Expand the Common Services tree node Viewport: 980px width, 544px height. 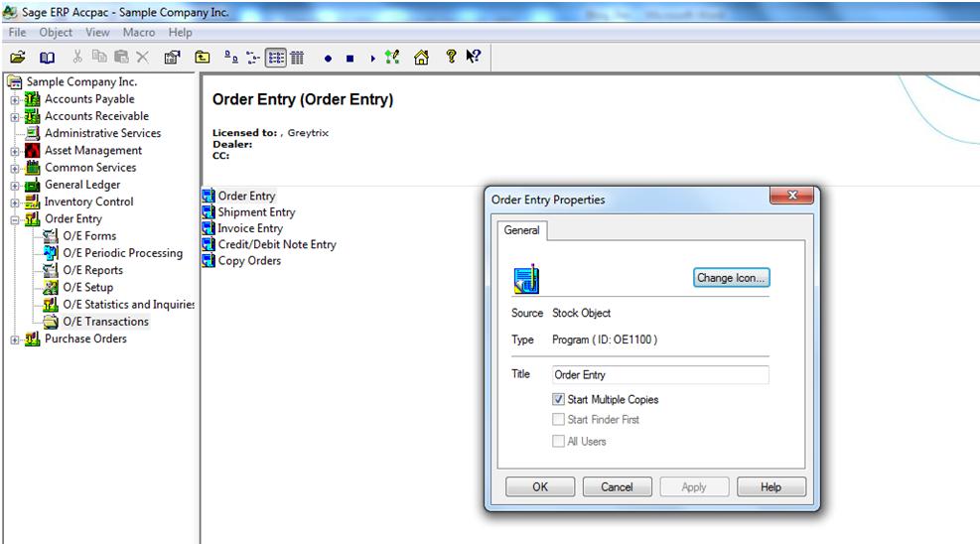[x=14, y=168]
